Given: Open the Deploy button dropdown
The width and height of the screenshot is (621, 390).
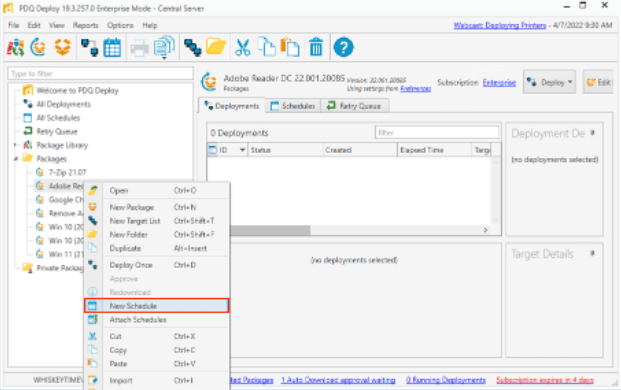Looking at the screenshot, I should coord(570,82).
